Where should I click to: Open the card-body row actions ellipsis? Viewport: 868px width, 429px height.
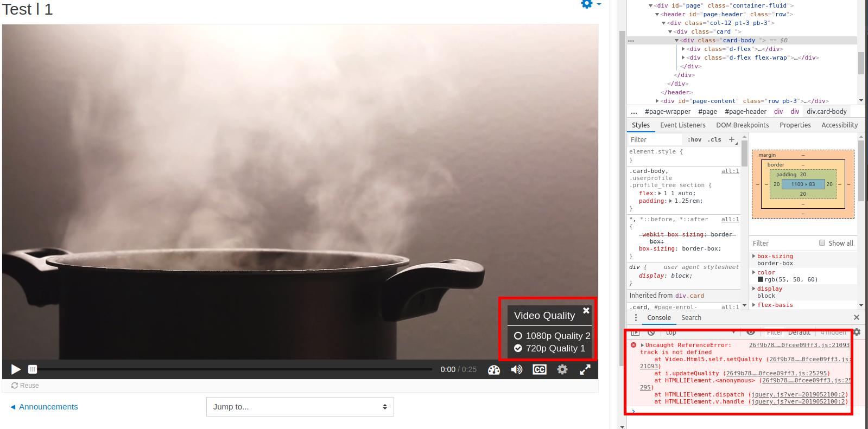pyautogui.click(x=631, y=41)
